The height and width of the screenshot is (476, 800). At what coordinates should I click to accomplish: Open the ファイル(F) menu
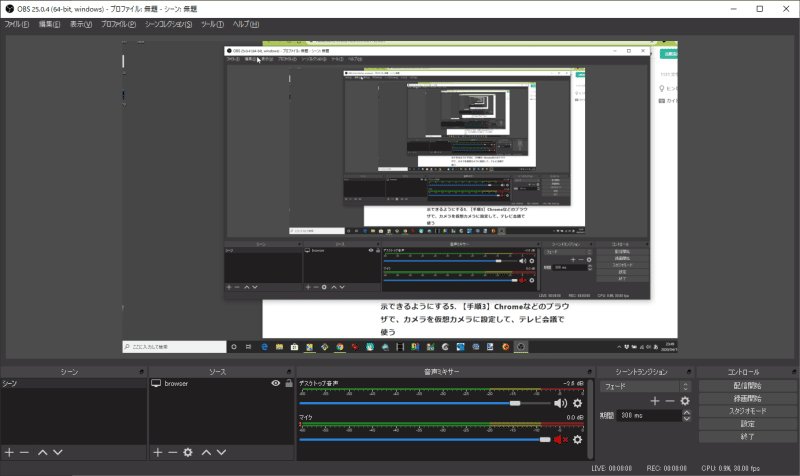(x=16, y=24)
